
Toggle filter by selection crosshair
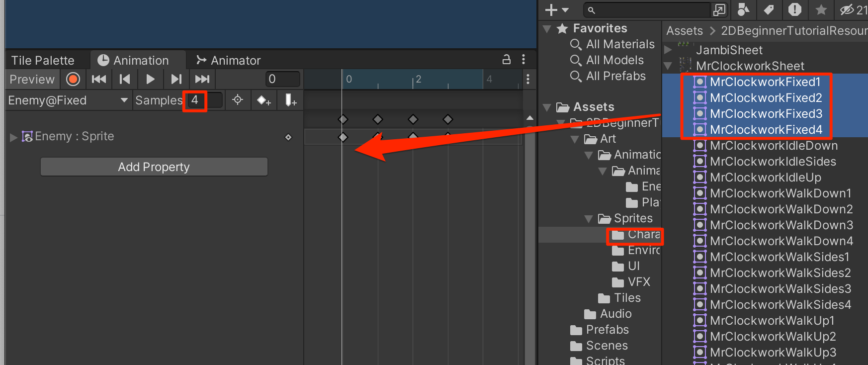tap(238, 100)
